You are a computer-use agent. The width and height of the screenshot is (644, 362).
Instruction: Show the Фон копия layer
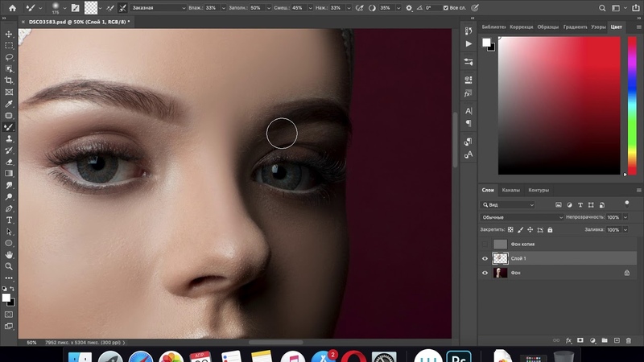click(x=485, y=244)
